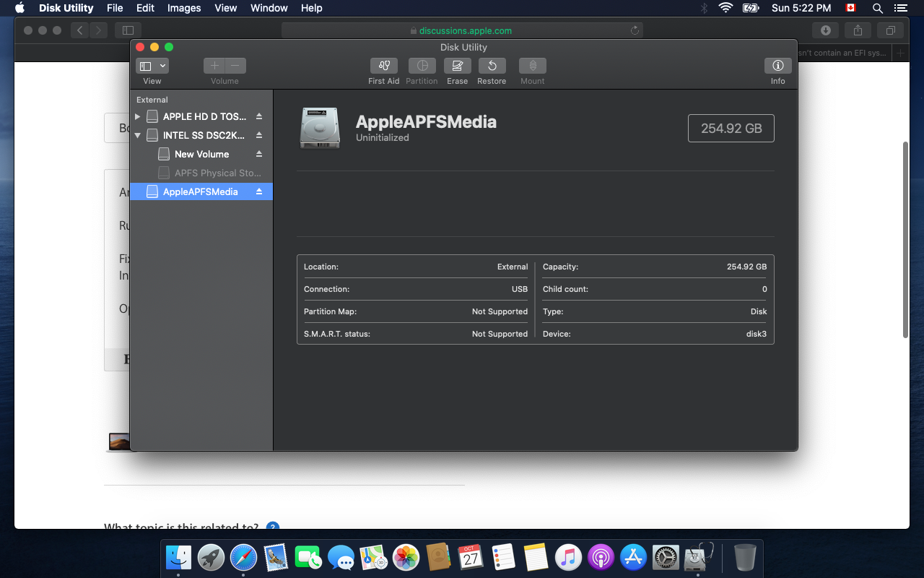Go back in the Safari window
924x578 pixels.
(x=79, y=30)
